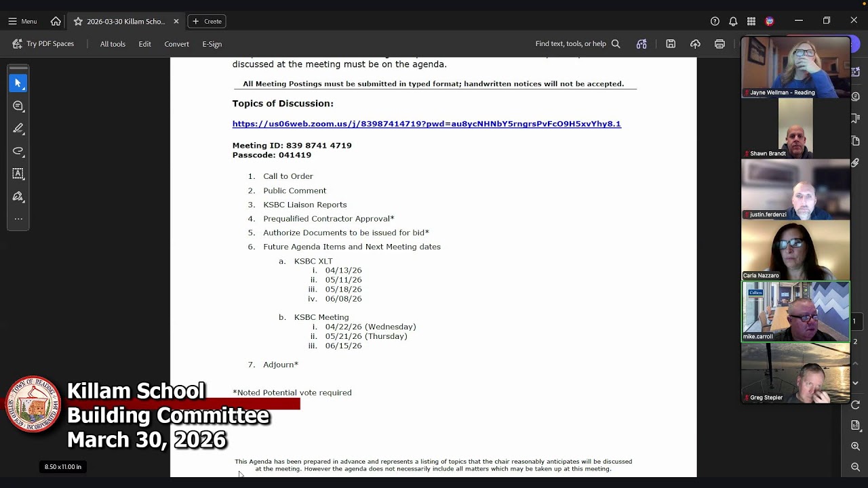Choose the Highlight pen tool

18,128
